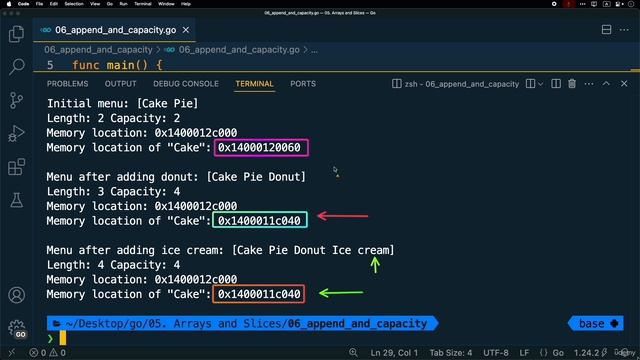Open the Go menu
The width and height of the screenshot is (640, 360).
109,4
